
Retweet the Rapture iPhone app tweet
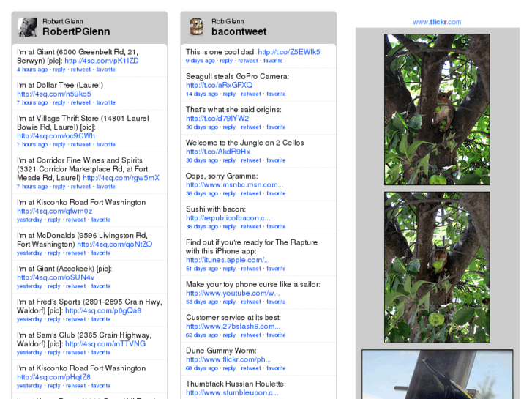point(251,269)
